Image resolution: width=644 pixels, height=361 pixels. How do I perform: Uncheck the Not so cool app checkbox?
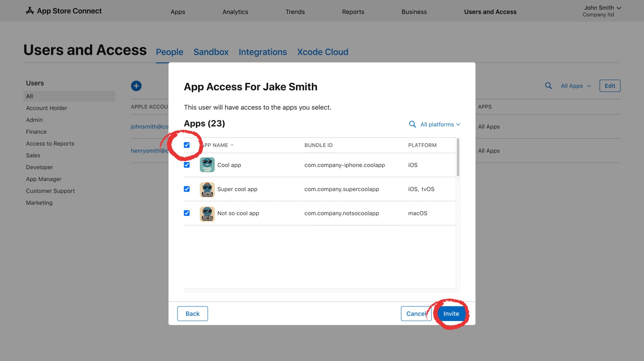point(187,213)
